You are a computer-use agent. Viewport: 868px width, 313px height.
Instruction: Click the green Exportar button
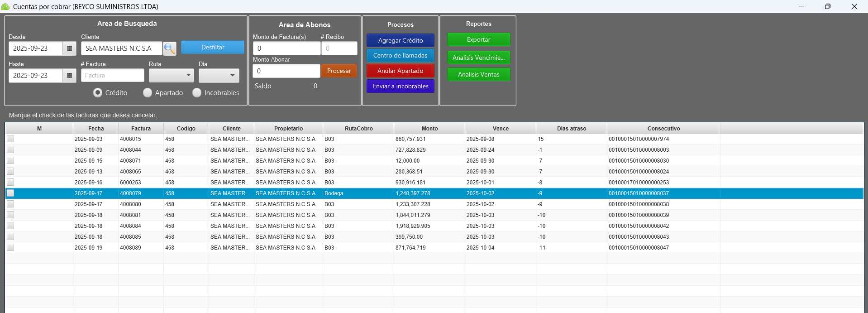[478, 40]
